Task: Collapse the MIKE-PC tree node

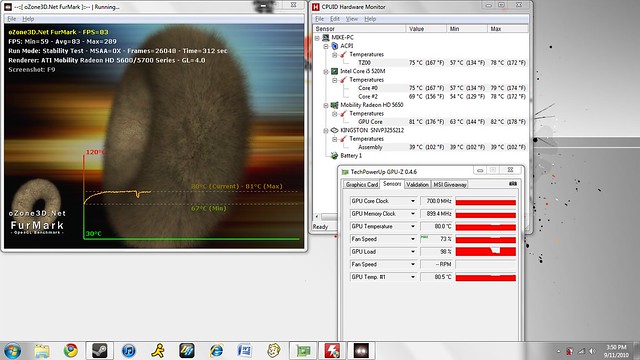Action: [317, 38]
